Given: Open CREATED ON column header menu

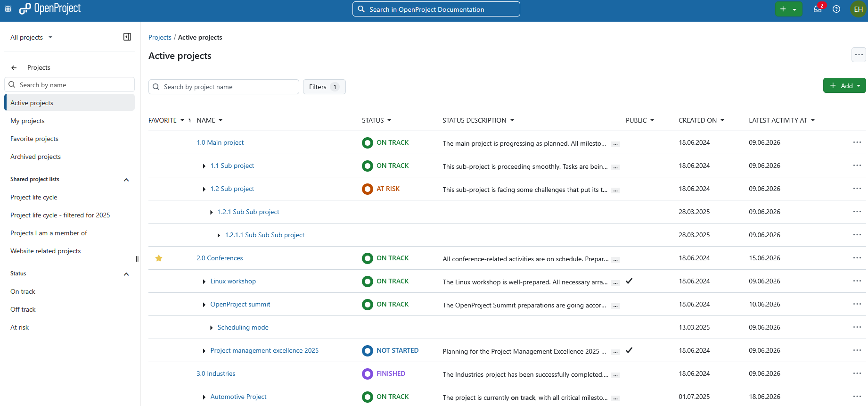Looking at the screenshot, I should pyautogui.click(x=701, y=120).
